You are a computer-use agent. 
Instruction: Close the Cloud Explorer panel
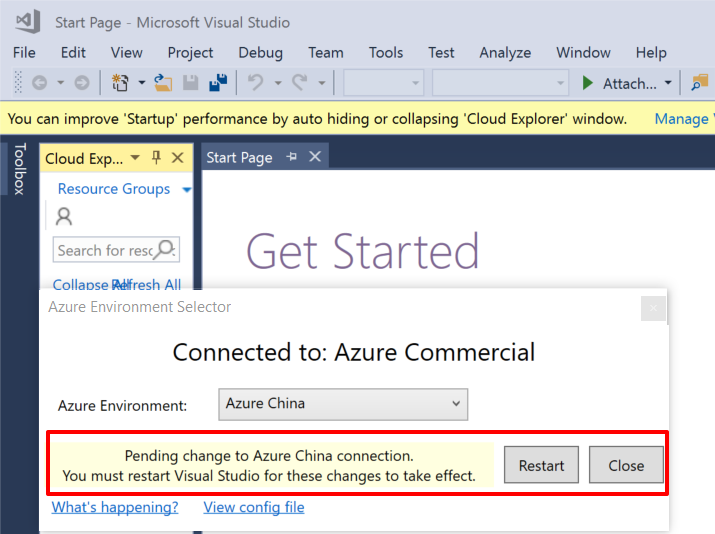click(x=178, y=158)
